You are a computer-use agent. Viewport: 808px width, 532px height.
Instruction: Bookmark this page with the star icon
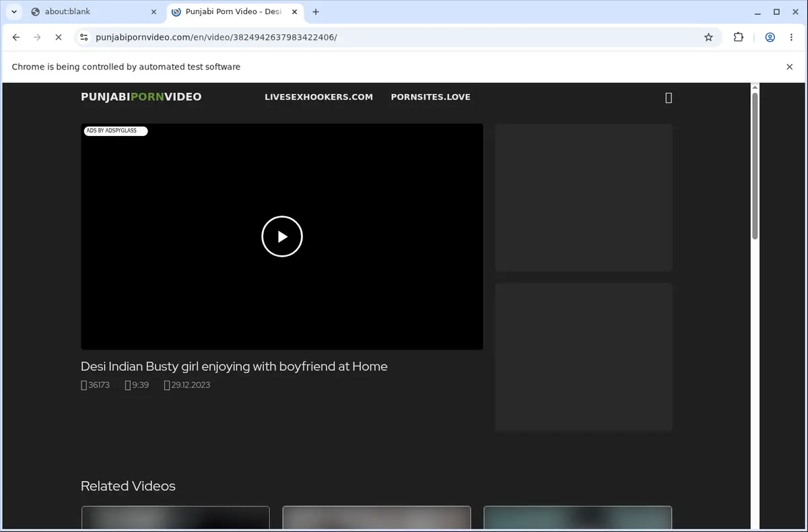[x=708, y=38]
